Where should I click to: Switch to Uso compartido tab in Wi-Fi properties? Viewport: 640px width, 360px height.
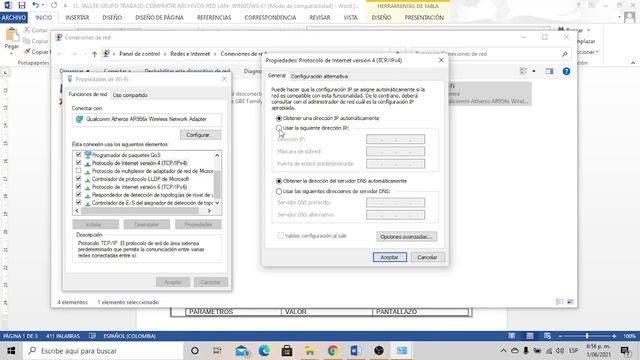pos(130,95)
